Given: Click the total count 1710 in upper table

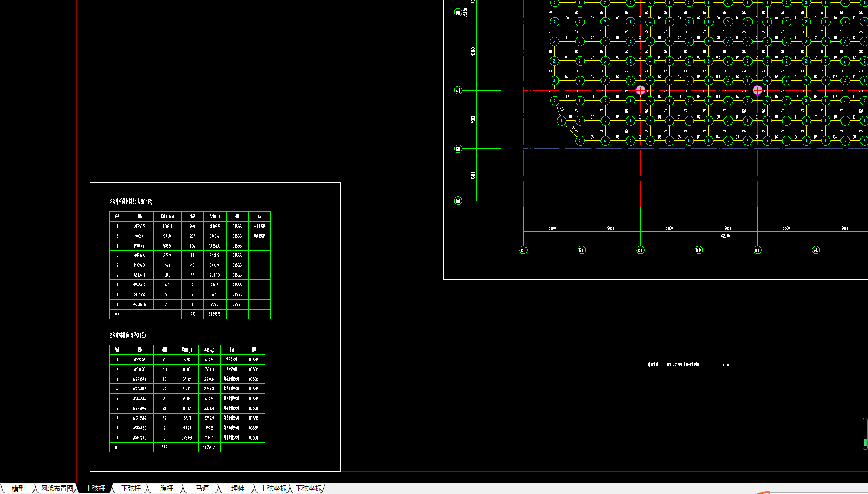Looking at the screenshot, I should [192, 314].
